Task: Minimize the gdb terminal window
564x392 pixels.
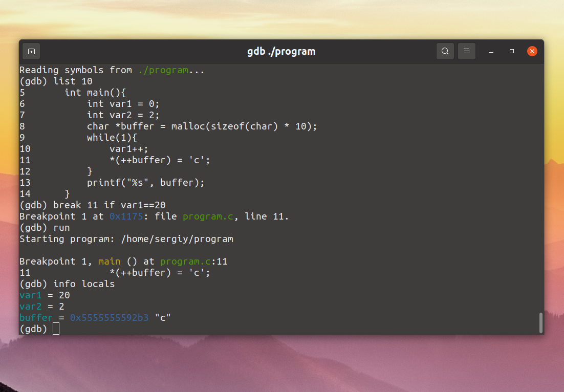Action: pyautogui.click(x=491, y=51)
